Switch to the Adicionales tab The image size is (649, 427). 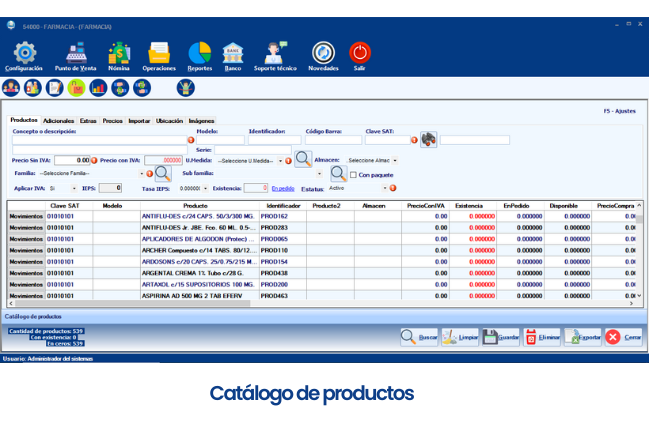coord(58,121)
